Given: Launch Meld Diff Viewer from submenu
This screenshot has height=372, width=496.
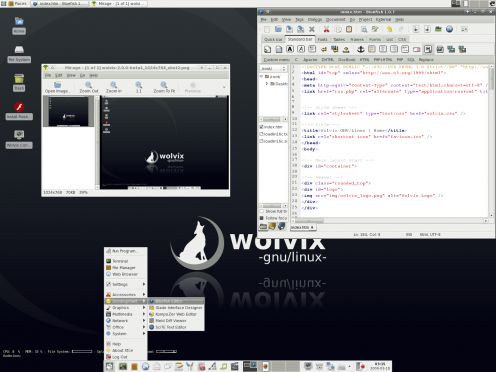Looking at the screenshot, I should [x=176, y=320].
